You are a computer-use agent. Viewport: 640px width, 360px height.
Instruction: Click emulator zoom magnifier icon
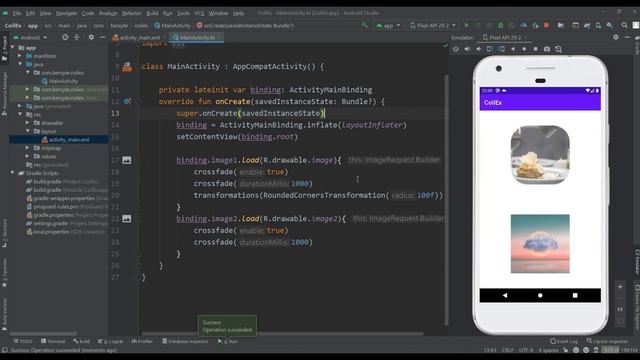[x=558, y=49]
